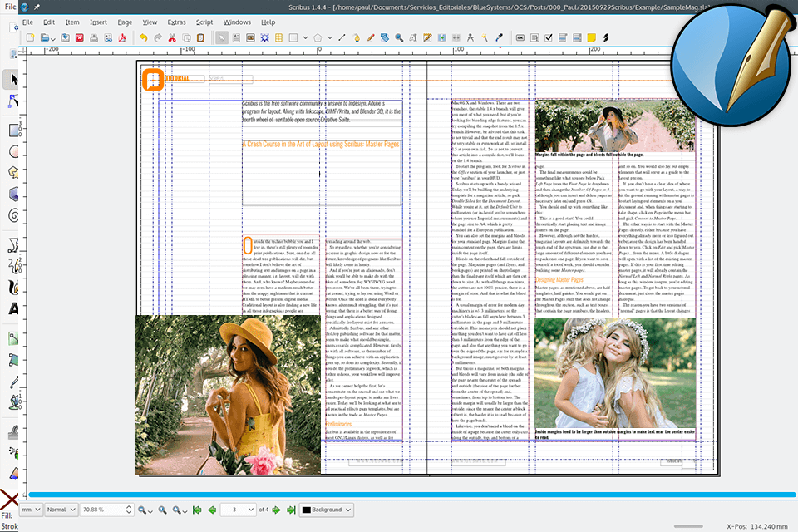798x532 pixels.
Task: Select the Insert Image Frame tool
Action: [250, 37]
